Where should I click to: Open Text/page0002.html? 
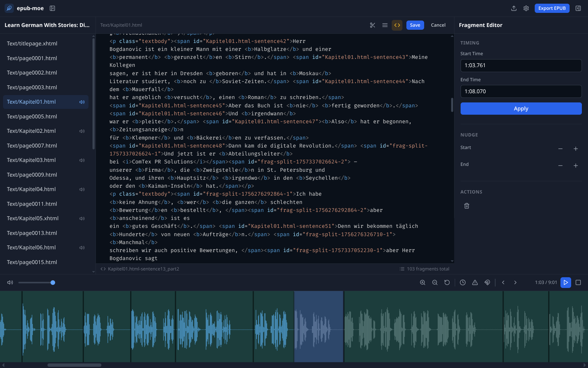click(x=46, y=73)
